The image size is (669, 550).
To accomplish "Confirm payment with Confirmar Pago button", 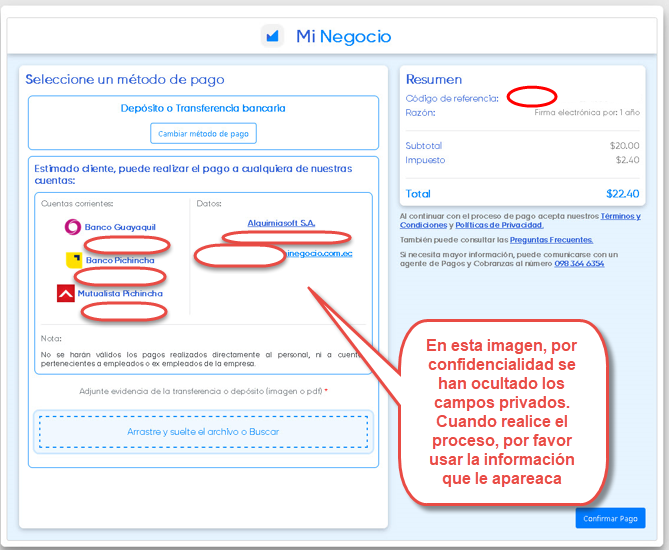I will 610,518.
